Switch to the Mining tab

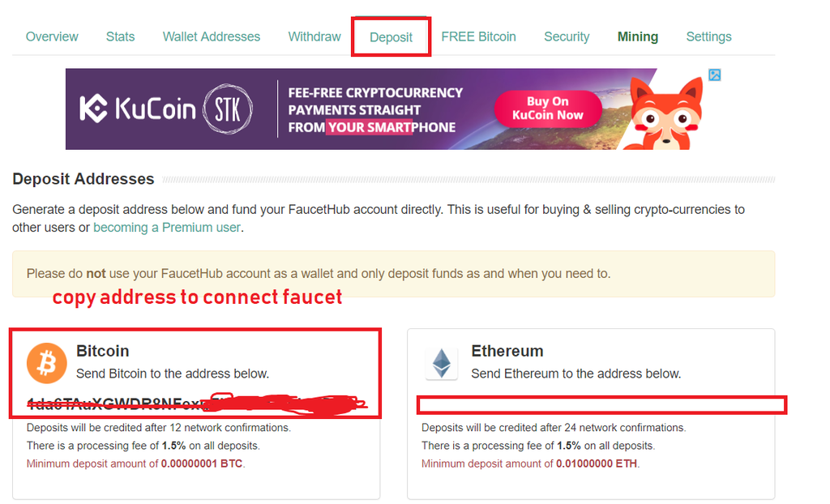pyautogui.click(x=638, y=36)
